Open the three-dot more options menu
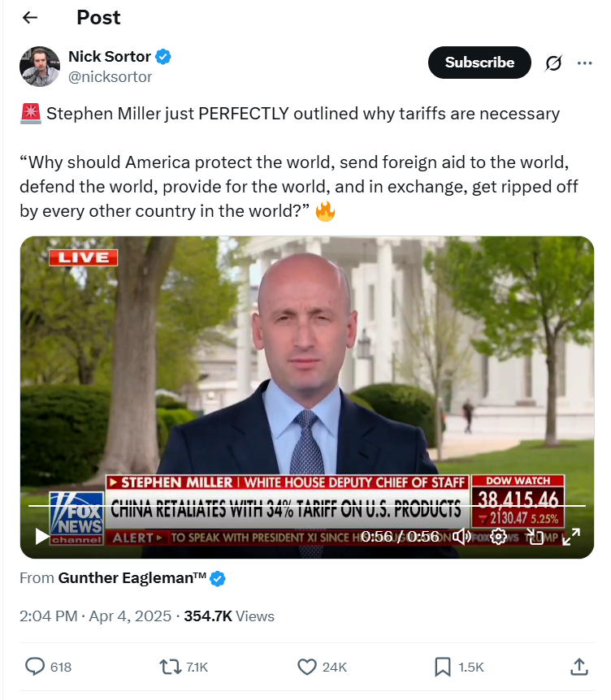This screenshot has width=611, height=700. click(x=584, y=63)
